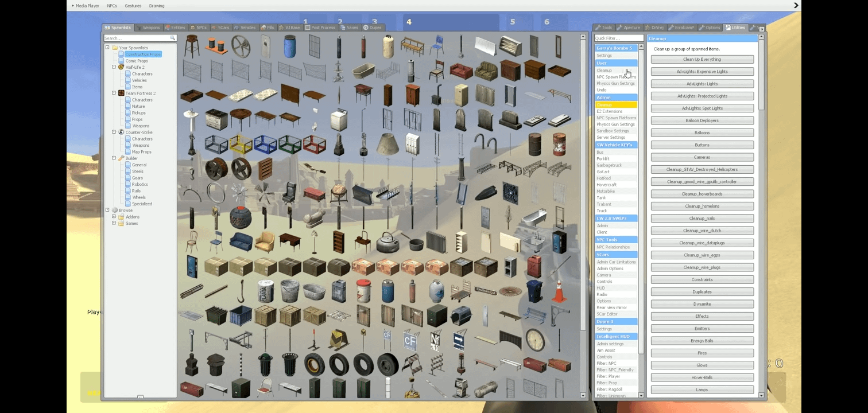Viewport: 868px width, 413px height.
Task: Spawn the white pedestal sink prop
Action: tap(191, 120)
